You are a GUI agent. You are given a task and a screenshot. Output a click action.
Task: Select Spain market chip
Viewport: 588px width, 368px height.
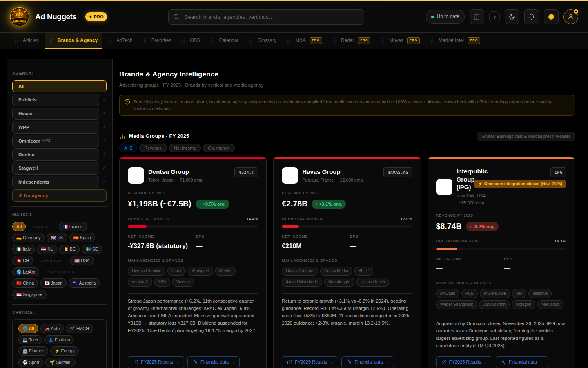(x=82, y=238)
